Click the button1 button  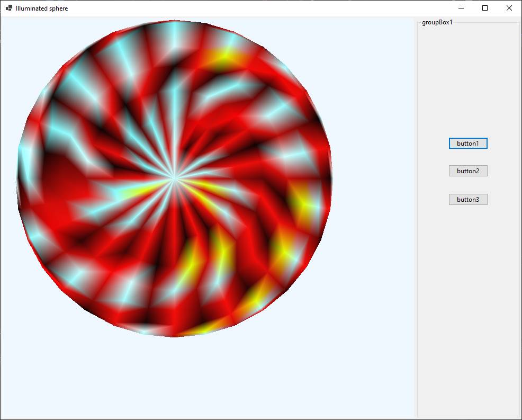(468, 144)
